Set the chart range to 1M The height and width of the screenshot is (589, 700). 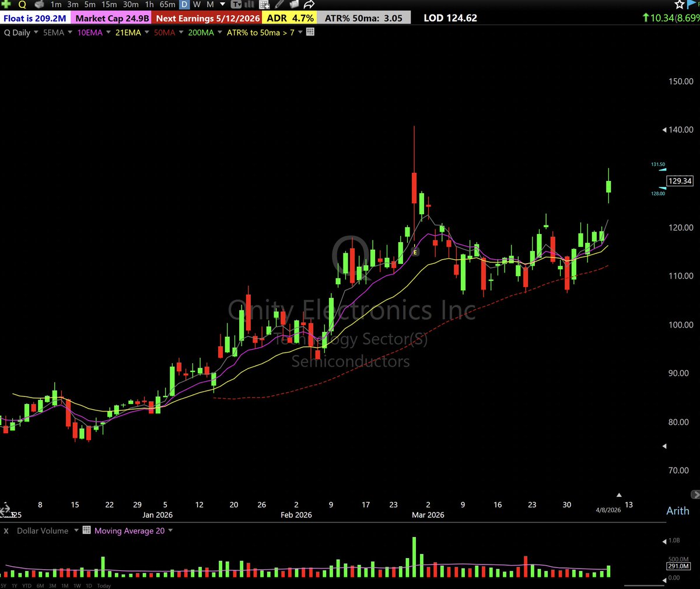[x=65, y=585]
